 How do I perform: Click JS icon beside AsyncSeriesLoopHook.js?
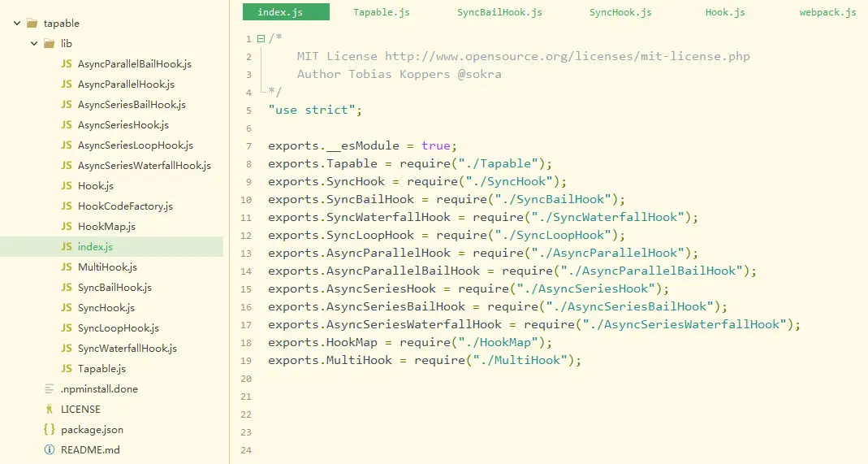tap(67, 145)
